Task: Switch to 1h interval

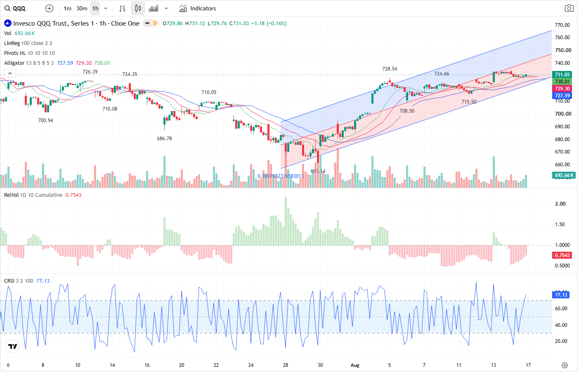Action: coord(95,8)
